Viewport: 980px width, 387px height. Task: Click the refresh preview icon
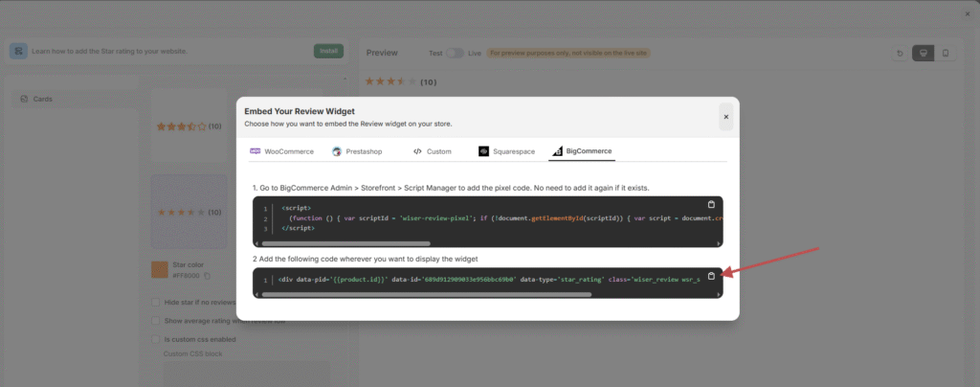(x=900, y=53)
